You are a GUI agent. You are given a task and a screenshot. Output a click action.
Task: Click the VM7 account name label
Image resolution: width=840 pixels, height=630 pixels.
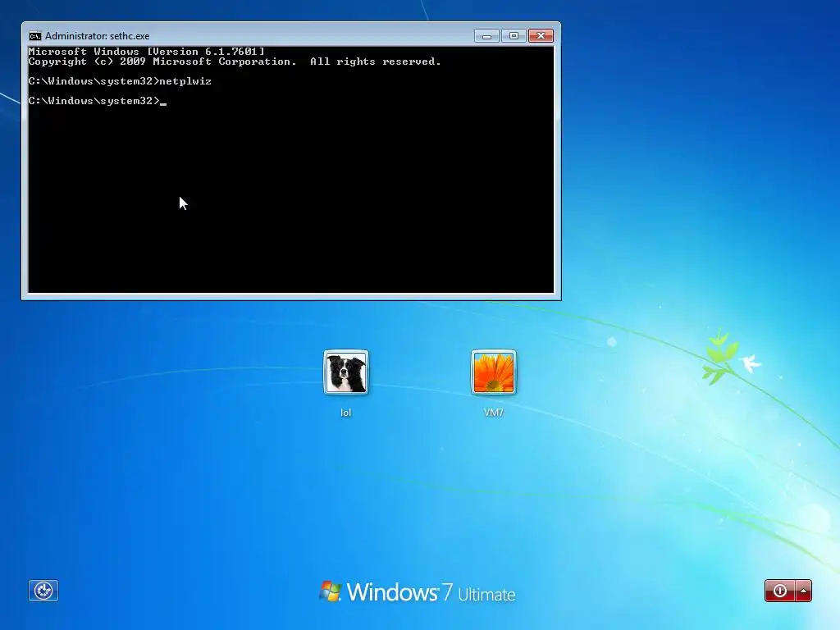pyautogui.click(x=493, y=413)
